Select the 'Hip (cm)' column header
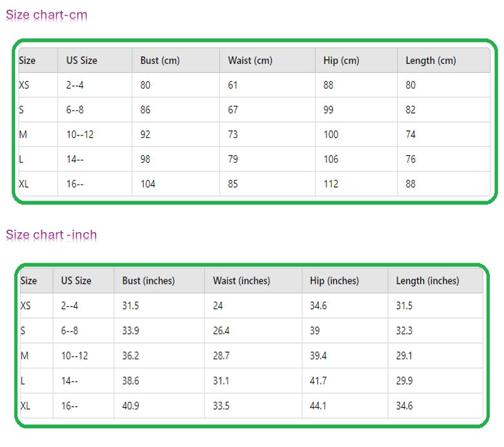The width and height of the screenshot is (504, 447). coord(341,61)
